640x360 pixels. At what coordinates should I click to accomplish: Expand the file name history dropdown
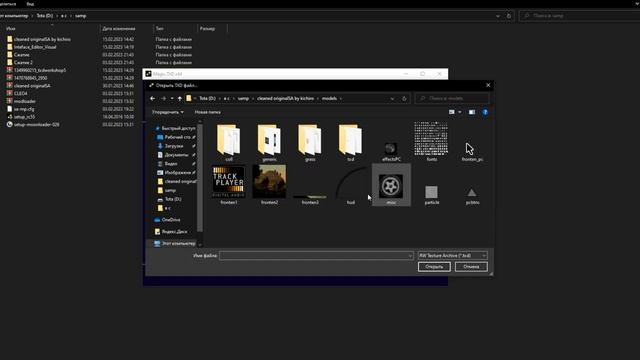click(x=410, y=256)
